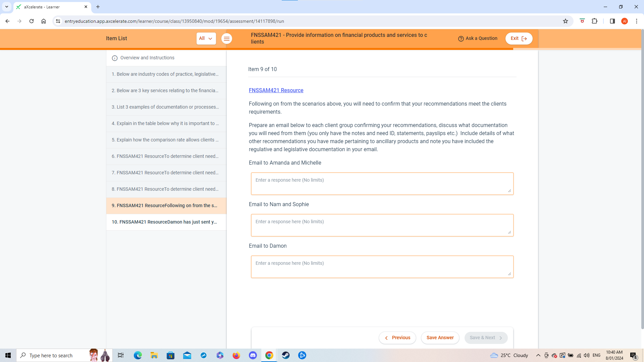Open Discord from the taskbar
Viewport: 644px width, 362px height.
coord(253,355)
